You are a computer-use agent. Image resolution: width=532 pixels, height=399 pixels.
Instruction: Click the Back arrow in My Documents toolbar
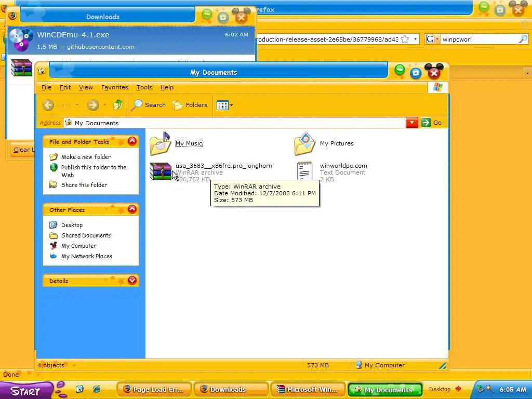pos(48,105)
